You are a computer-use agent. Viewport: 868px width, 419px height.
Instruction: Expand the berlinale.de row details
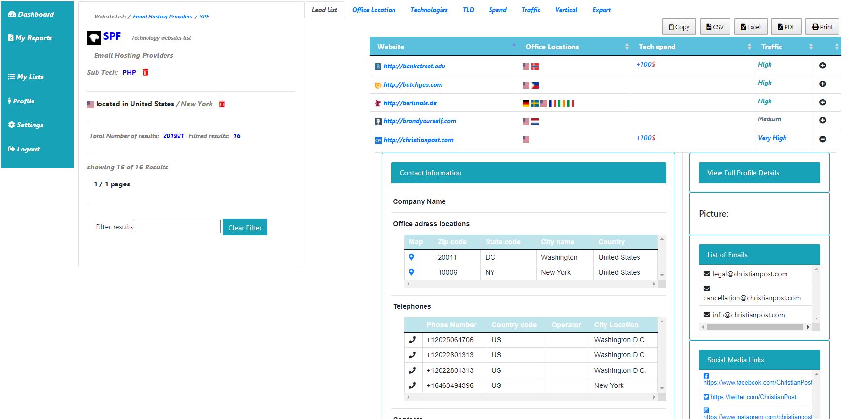pyautogui.click(x=822, y=102)
